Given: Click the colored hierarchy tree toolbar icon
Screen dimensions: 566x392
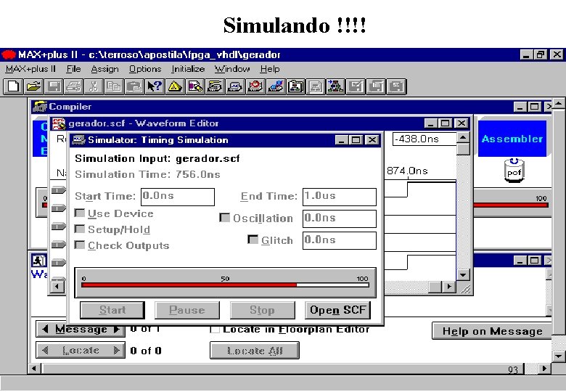Looking at the screenshot, I should [336, 86].
